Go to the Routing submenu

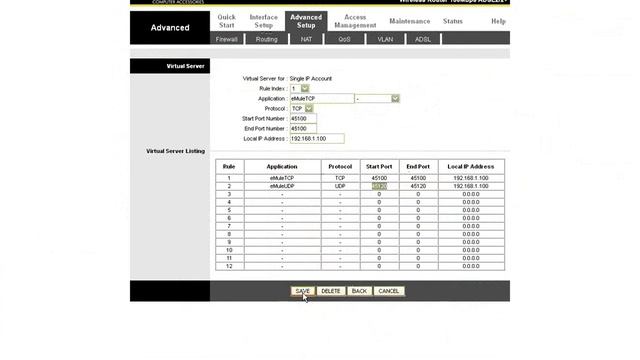click(x=266, y=39)
